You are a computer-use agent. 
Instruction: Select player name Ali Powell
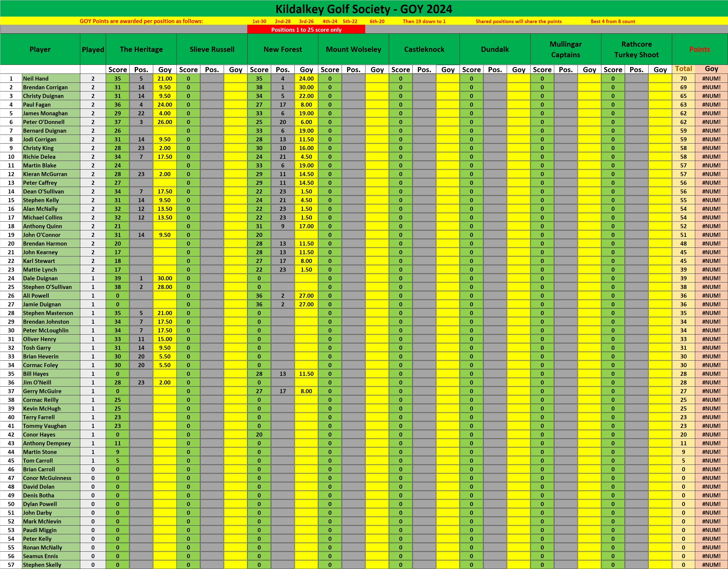(51, 295)
